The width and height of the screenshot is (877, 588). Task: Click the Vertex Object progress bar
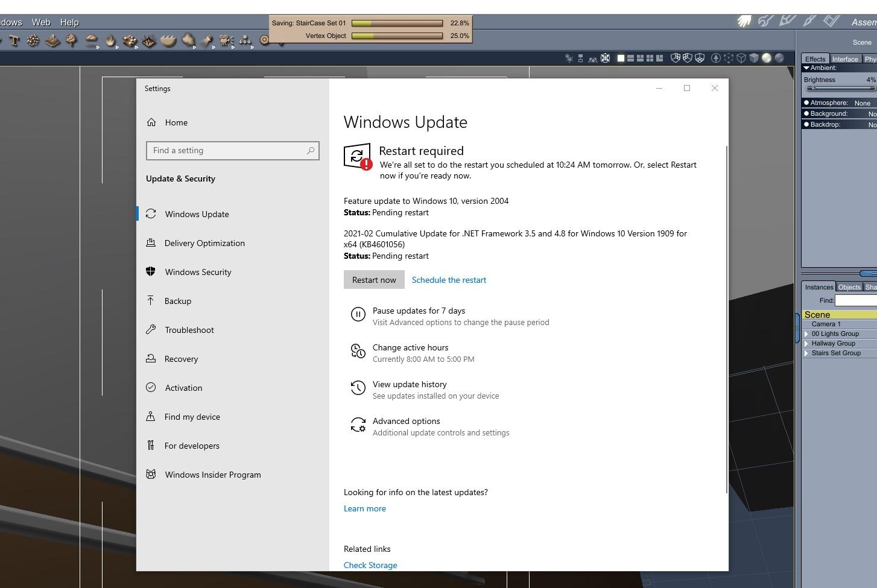(x=397, y=36)
